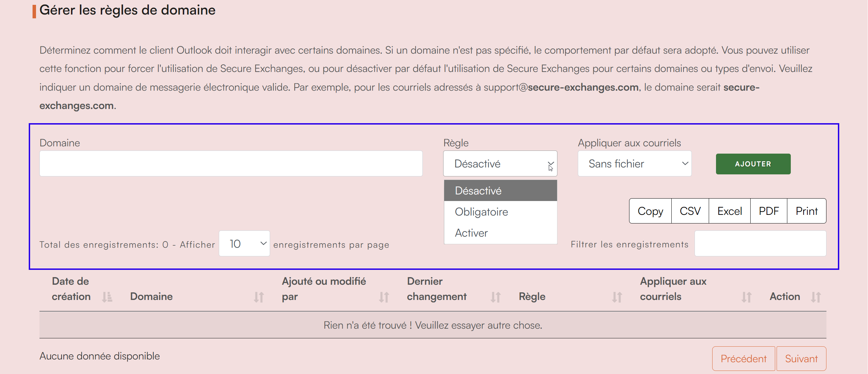
Task: Click sort icon for Règle column
Action: (x=617, y=297)
